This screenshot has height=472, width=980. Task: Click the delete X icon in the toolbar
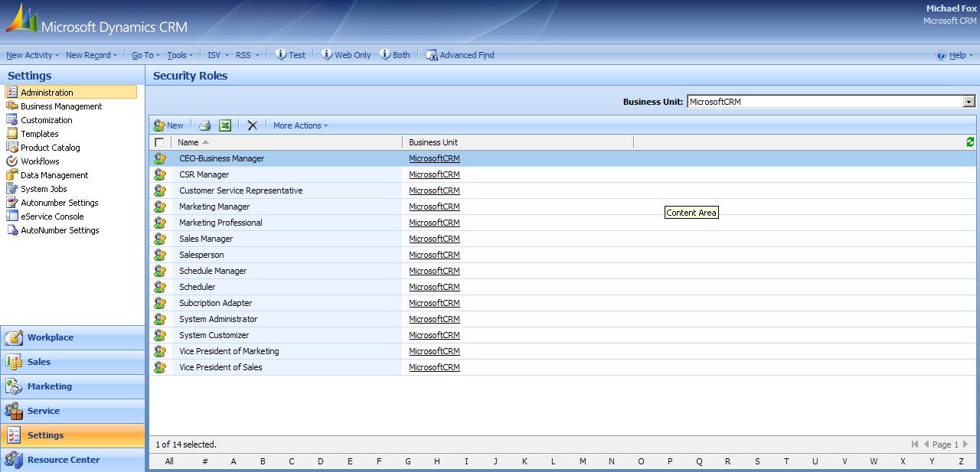[x=252, y=125]
